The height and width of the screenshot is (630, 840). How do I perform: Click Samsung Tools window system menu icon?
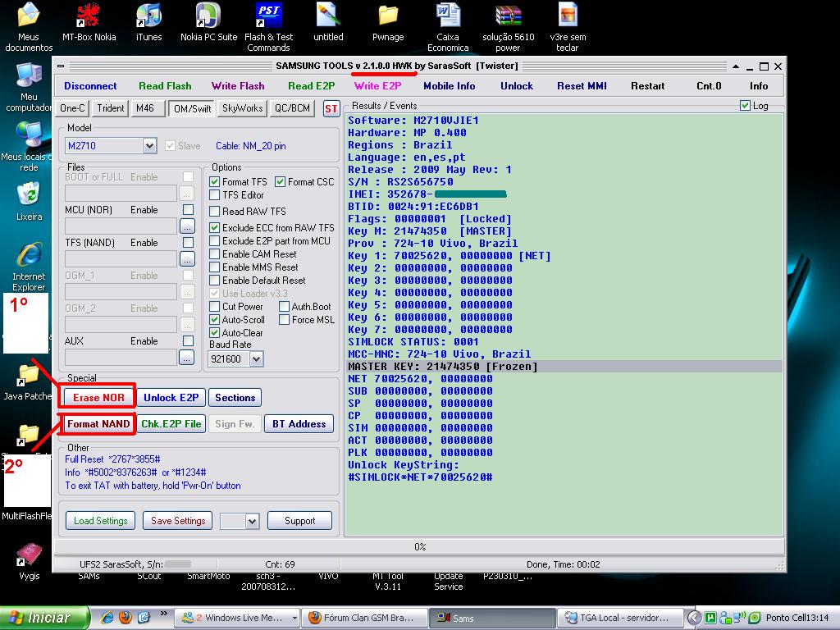(61, 66)
